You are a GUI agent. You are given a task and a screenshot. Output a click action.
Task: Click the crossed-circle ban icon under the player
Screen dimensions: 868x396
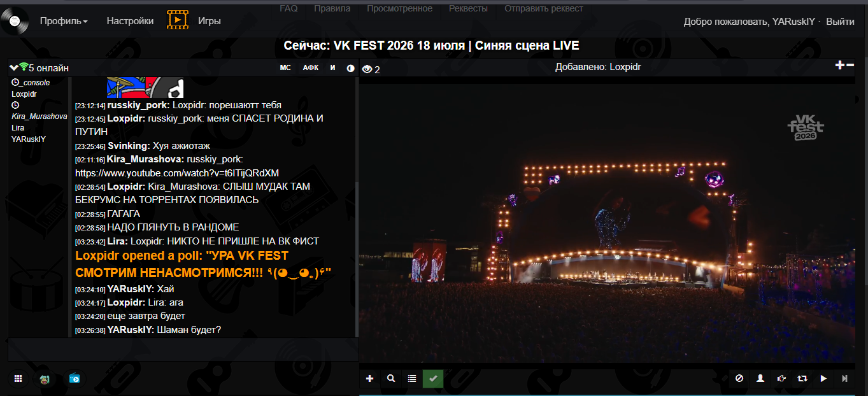(739, 378)
